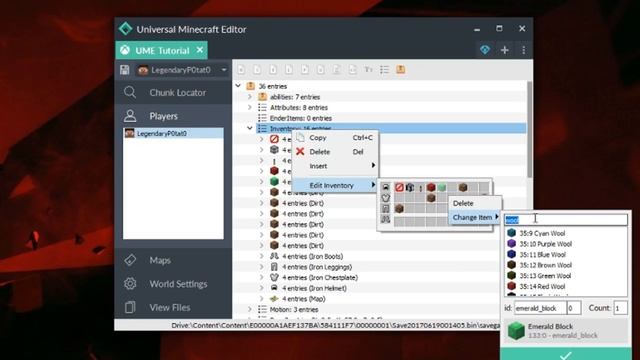Image resolution: width=640 pixels, height=360 pixels.
Task: Click the View Files document icon
Action: click(130, 307)
